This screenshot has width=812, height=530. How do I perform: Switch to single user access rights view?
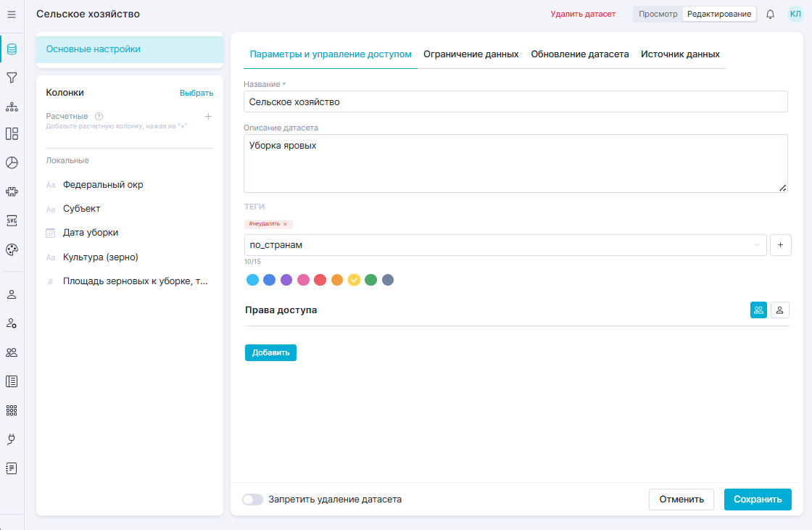click(779, 310)
